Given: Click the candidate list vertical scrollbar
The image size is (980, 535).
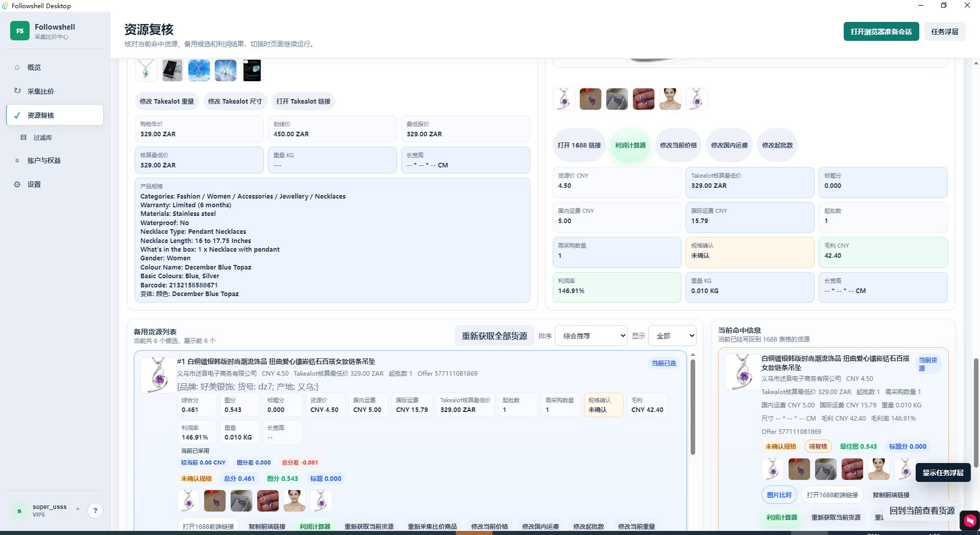Looking at the screenshot, I should point(693,406).
